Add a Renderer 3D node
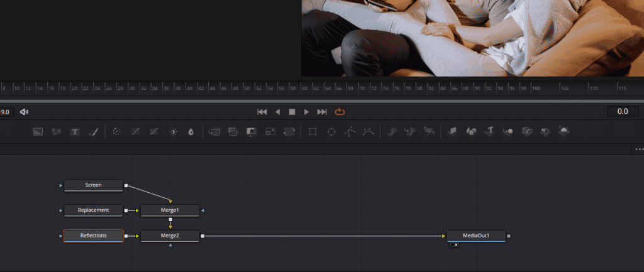Viewport: 644px width, 272px height. pyautogui.click(x=564, y=131)
